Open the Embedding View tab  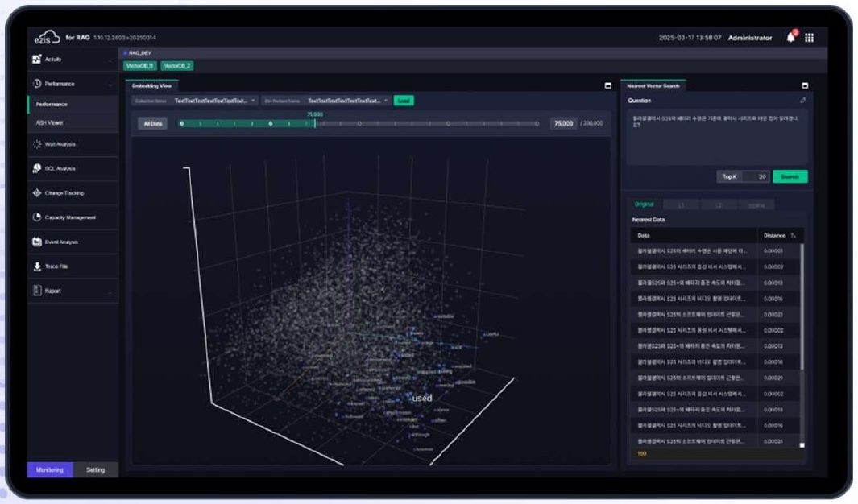151,85
